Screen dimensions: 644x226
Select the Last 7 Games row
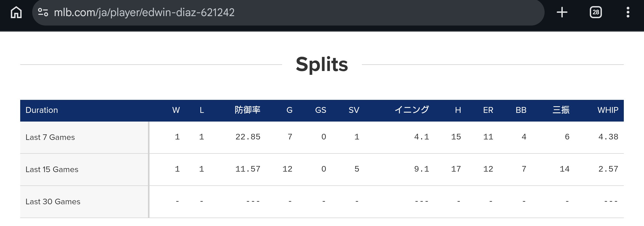point(322,137)
